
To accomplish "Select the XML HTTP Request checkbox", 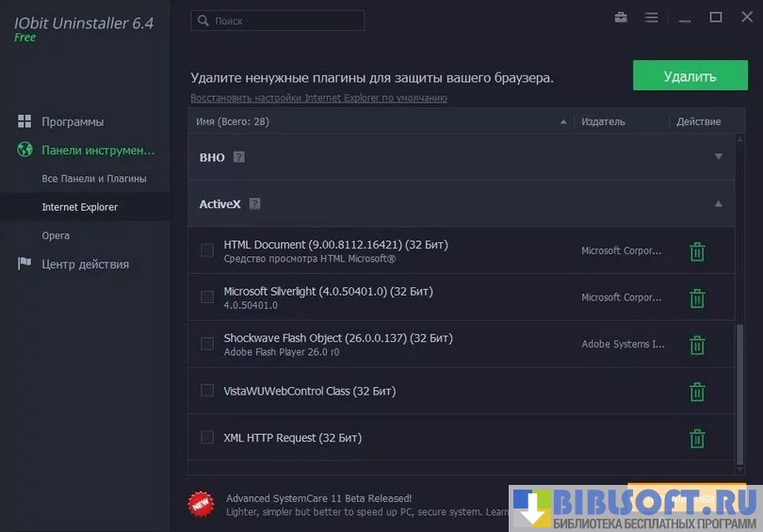I will point(207,438).
